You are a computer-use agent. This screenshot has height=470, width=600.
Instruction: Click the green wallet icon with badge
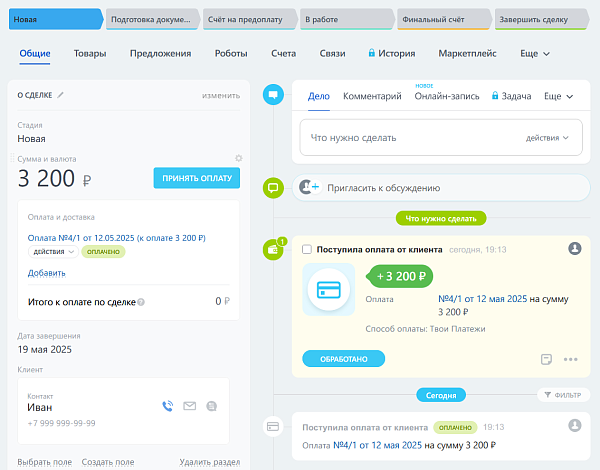point(273,249)
